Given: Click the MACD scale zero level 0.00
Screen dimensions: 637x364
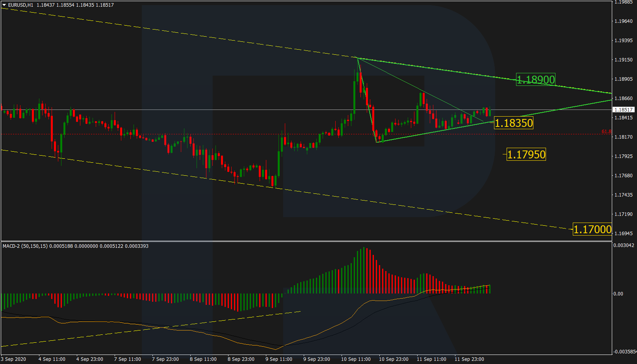Looking at the screenshot, I should point(618,294).
